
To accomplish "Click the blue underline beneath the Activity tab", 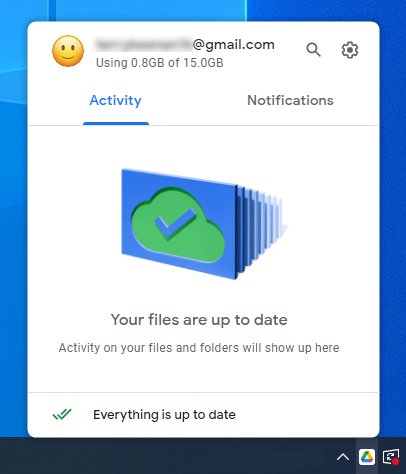I will click(116, 124).
